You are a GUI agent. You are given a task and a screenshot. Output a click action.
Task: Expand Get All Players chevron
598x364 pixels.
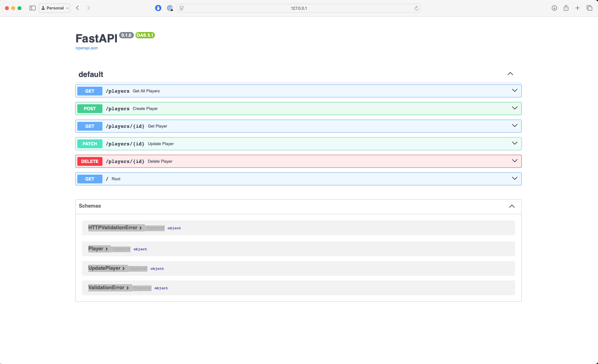click(515, 90)
